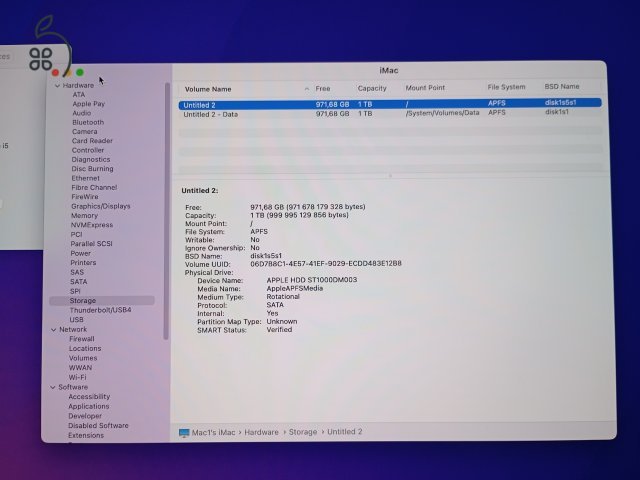The image size is (640, 480).
Task: Select Locations under Network
Action: 85,349
